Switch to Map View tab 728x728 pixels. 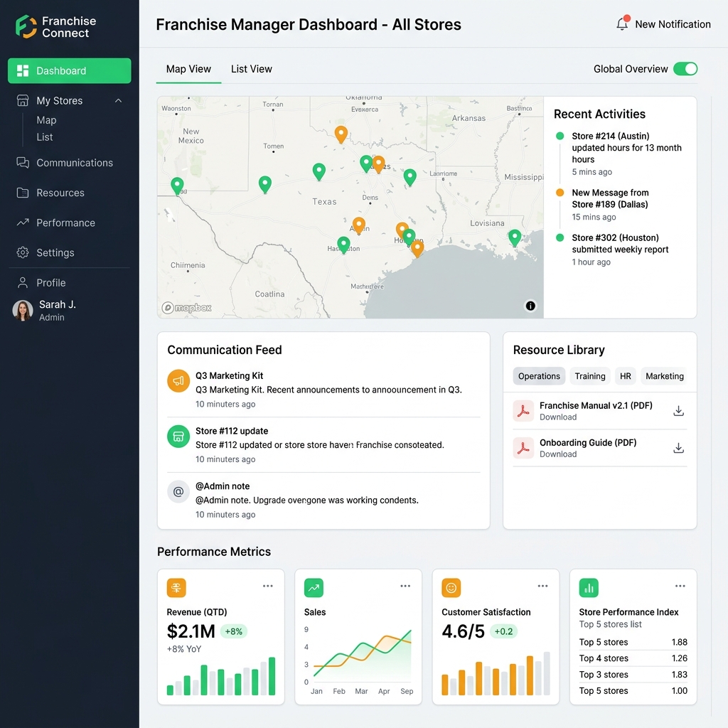[188, 69]
